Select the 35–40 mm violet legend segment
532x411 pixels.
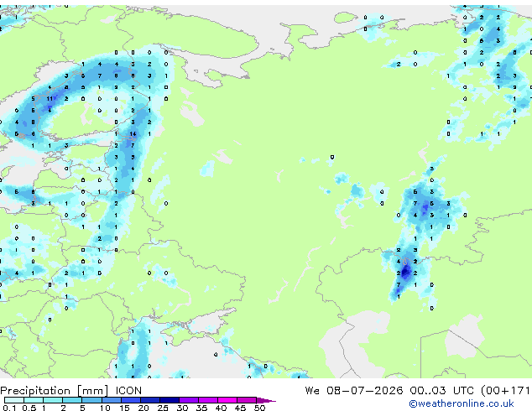pos(208,400)
